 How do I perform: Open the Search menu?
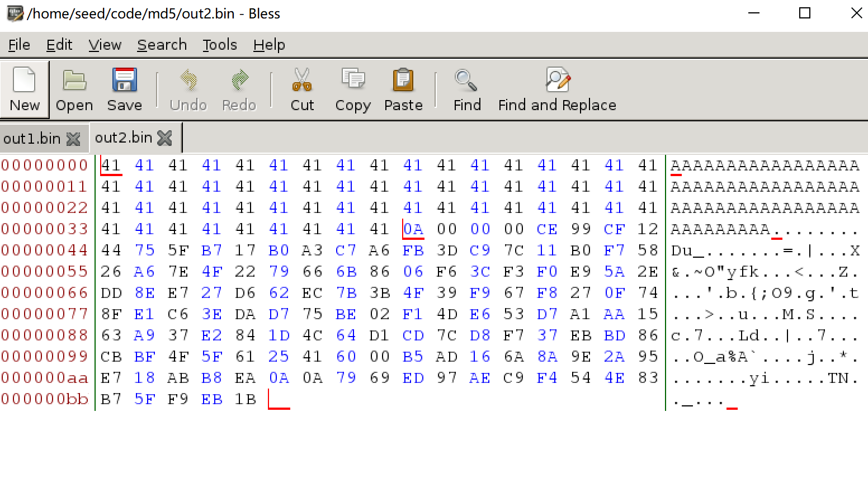click(162, 45)
